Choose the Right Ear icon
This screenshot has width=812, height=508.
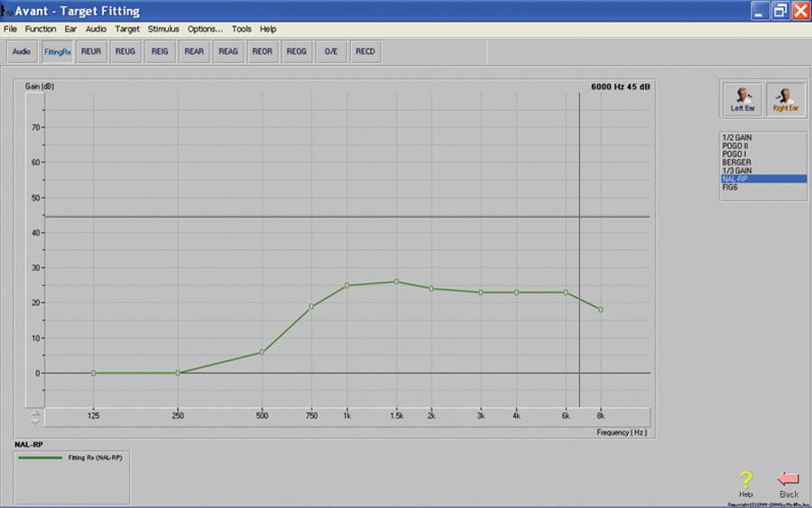[x=785, y=99]
